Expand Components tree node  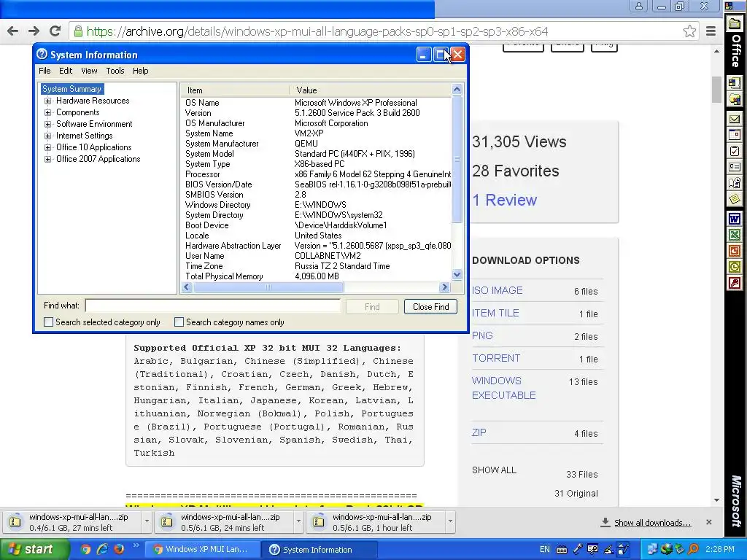point(47,113)
